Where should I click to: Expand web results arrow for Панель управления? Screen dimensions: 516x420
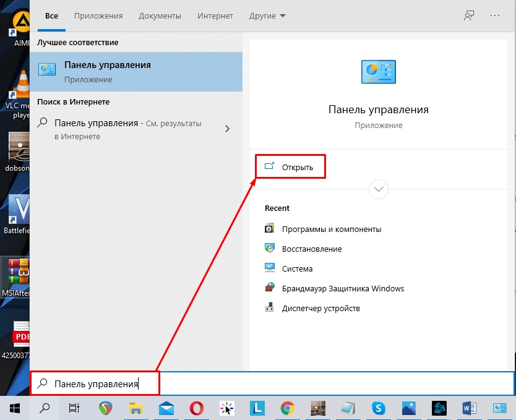click(x=227, y=129)
